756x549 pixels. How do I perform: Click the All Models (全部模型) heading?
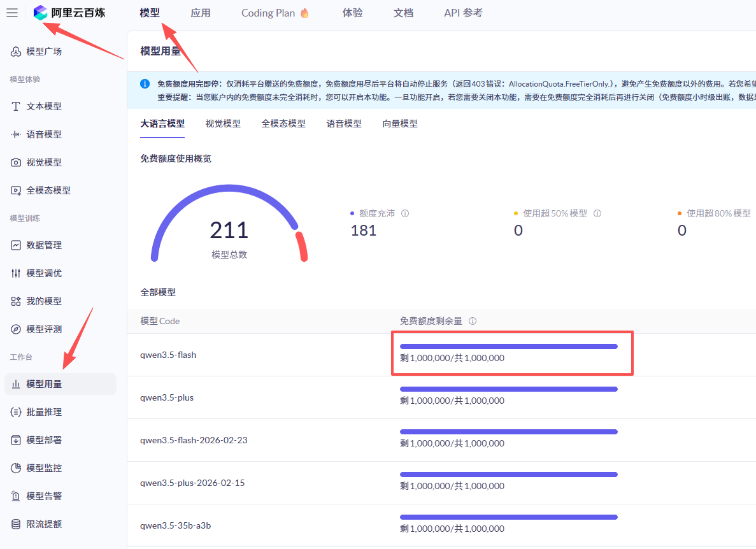tap(158, 292)
